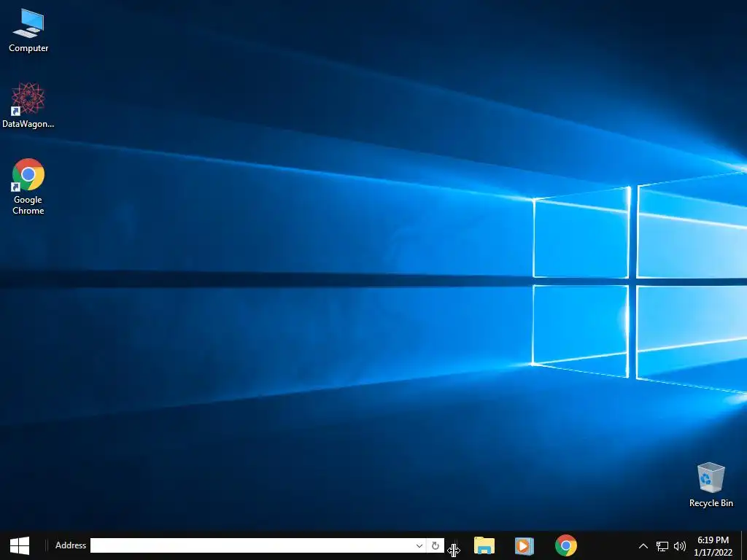Open the volume control tray icon
The width and height of the screenshot is (747, 560).
[680, 546]
